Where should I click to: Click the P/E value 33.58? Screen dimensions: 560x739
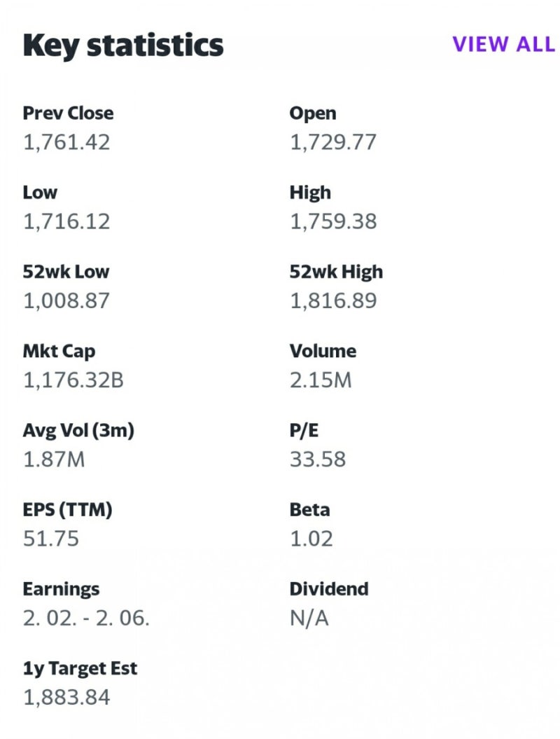[x=318, y=460]
